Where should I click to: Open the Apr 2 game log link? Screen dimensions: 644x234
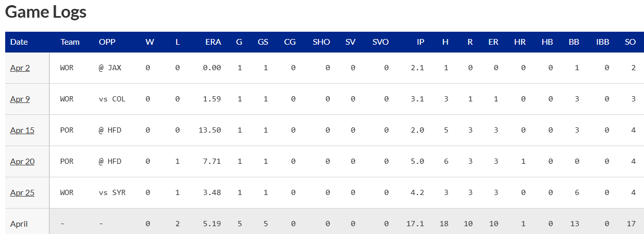[20, 68]
